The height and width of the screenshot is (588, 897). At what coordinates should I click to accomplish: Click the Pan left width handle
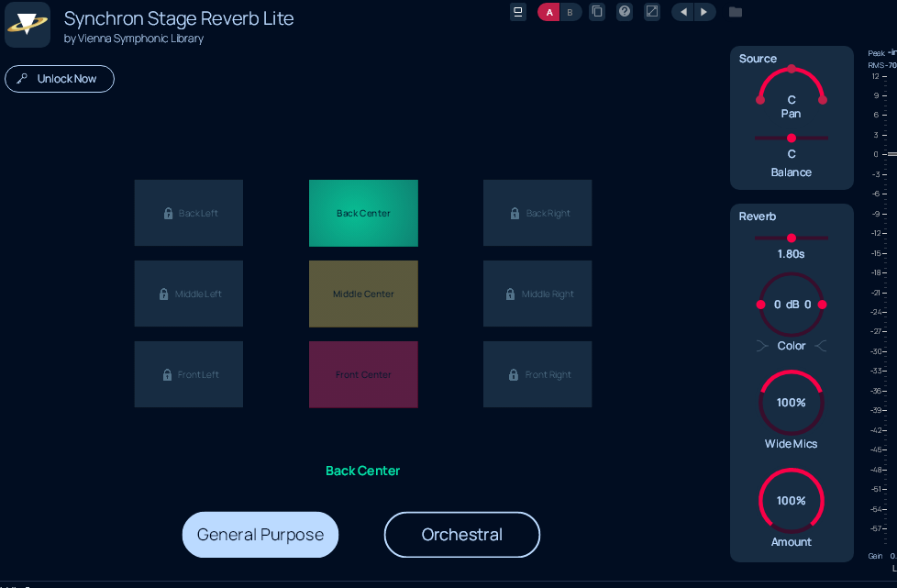(x=760, y=100)
